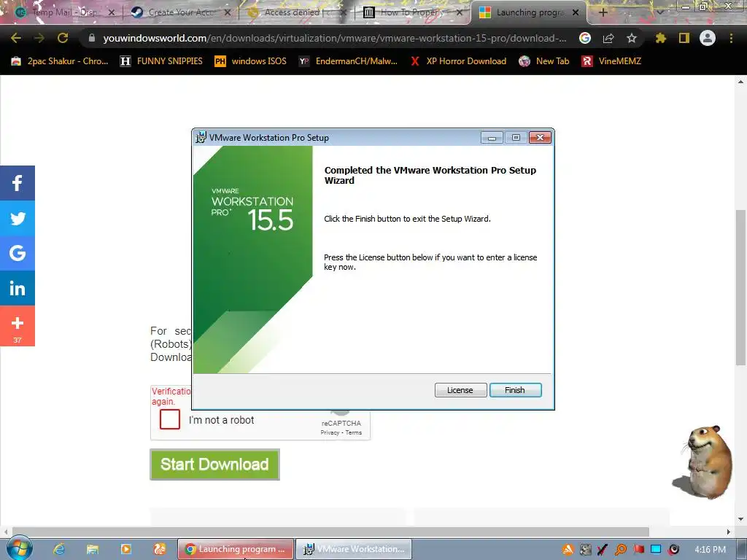
Task: Click the Avast orange tray icon
Action: pos(568,550)
